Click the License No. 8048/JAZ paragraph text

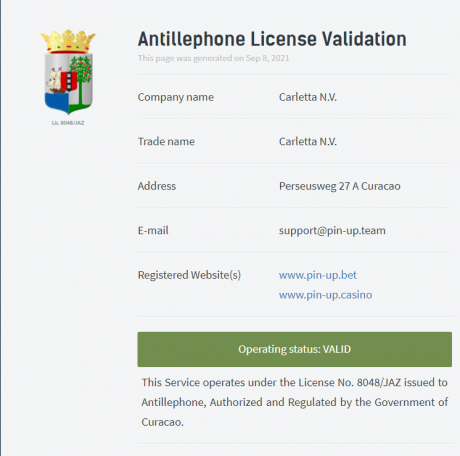[295, 402]
